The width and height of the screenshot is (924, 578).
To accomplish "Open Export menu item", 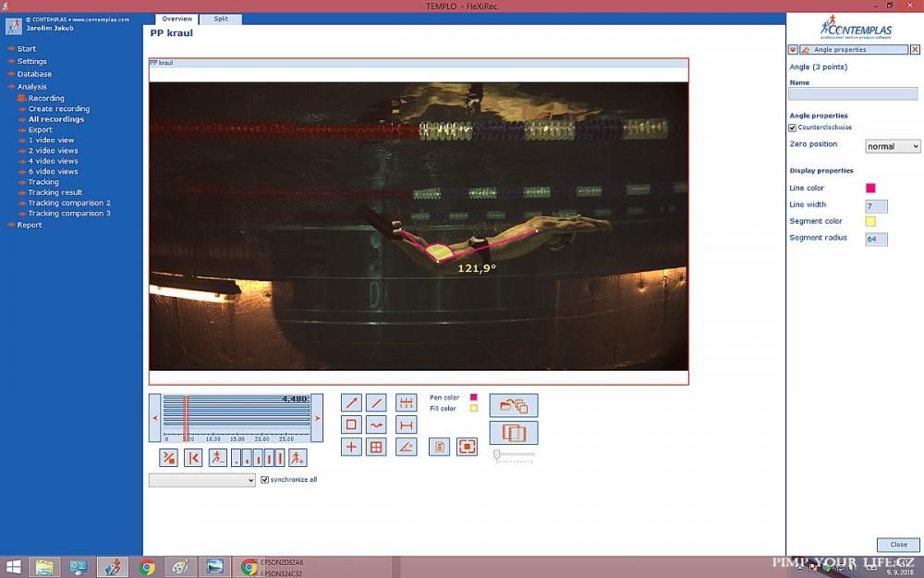I will point(40,129).
